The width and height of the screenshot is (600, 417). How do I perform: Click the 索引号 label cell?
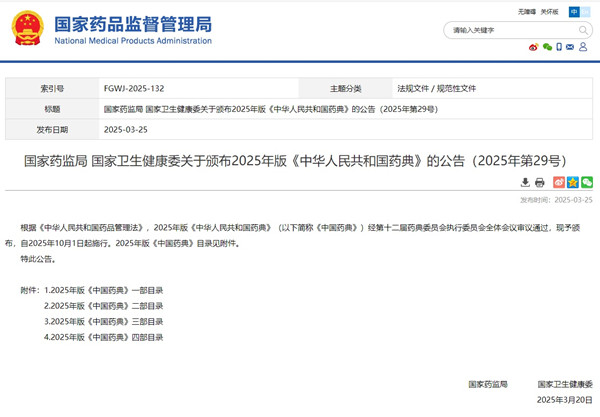(x=52, y=89)
